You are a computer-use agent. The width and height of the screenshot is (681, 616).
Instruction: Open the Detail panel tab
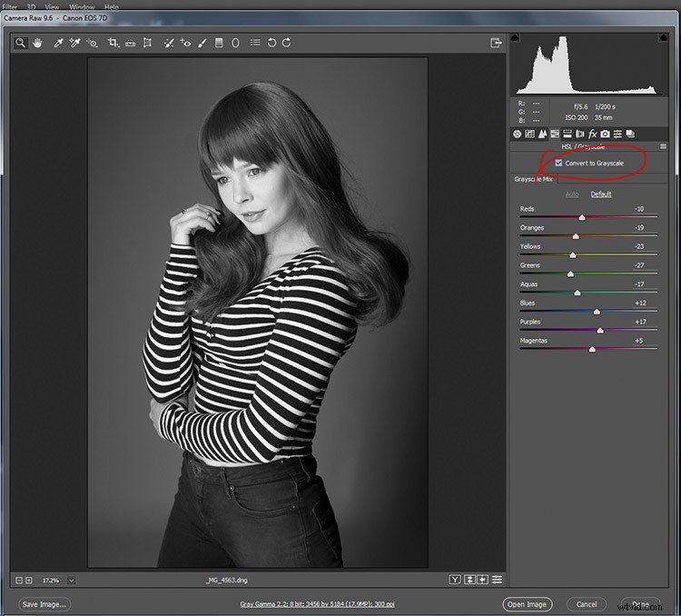pos(542,134)
